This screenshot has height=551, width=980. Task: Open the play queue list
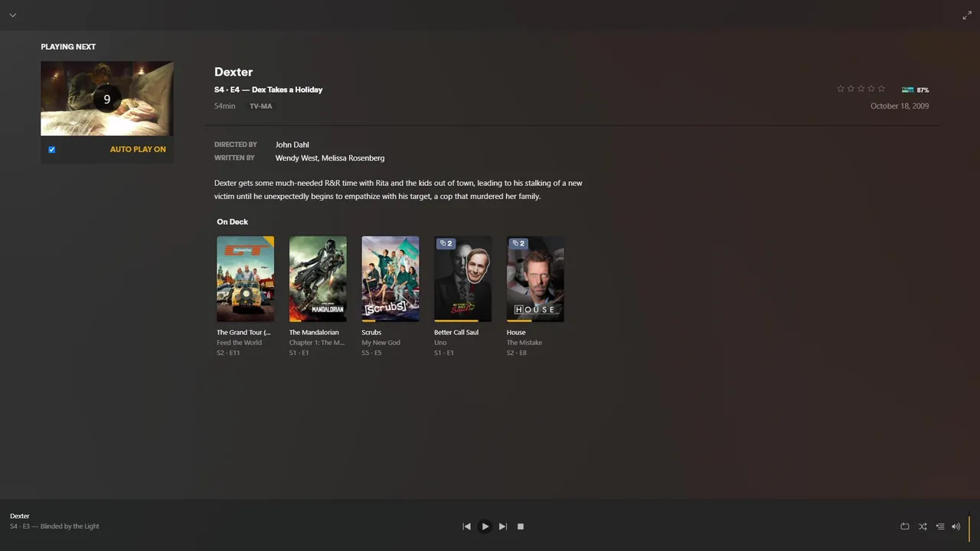[x=940, y=527]
